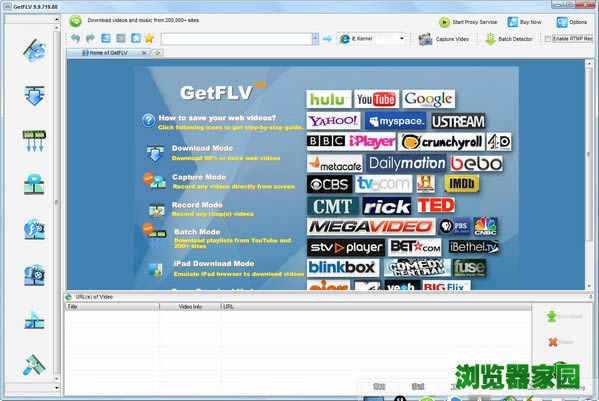Open the Download Mode sidebar icon

point(34,95)
